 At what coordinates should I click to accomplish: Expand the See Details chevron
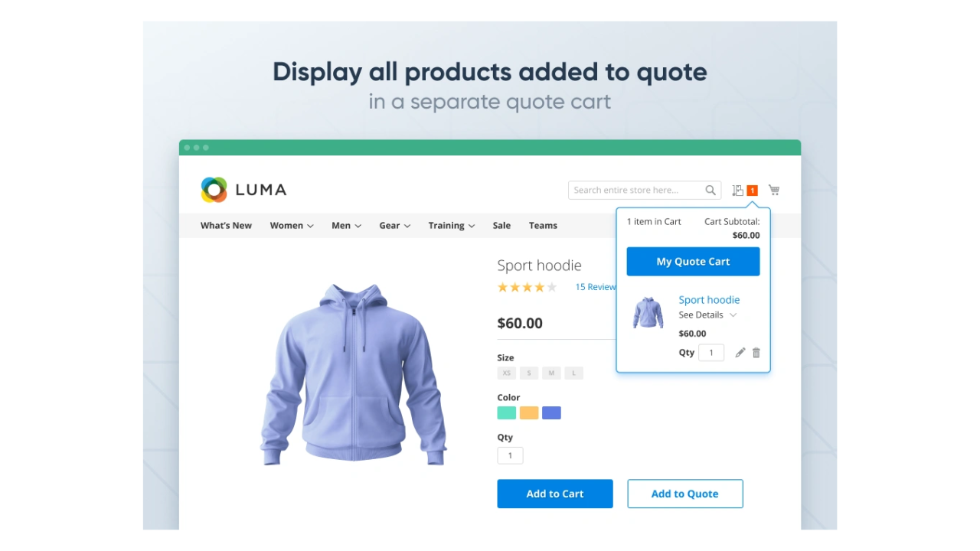click(x=733, y=315)
